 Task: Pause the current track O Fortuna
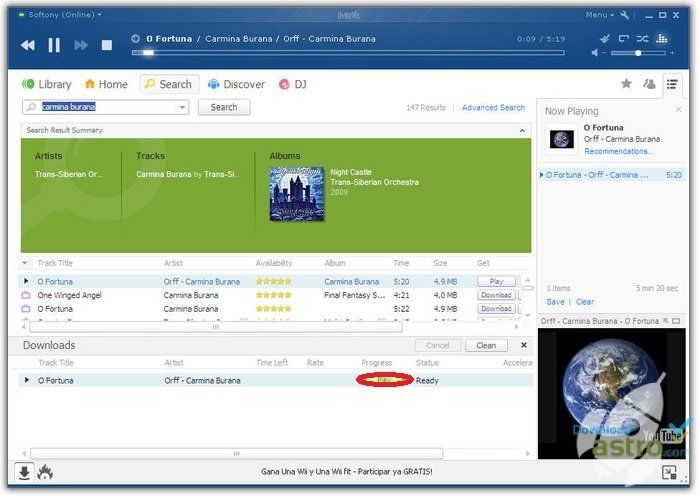(x=54, y=45)
